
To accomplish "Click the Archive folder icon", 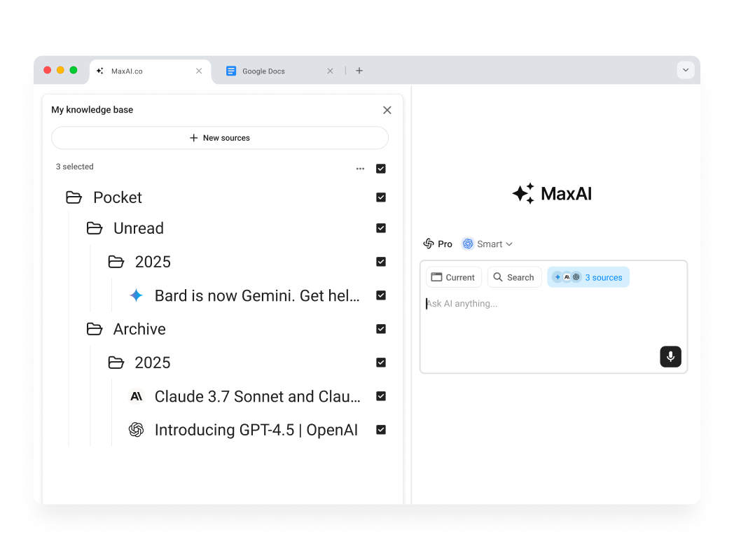I will click(95, 329).
